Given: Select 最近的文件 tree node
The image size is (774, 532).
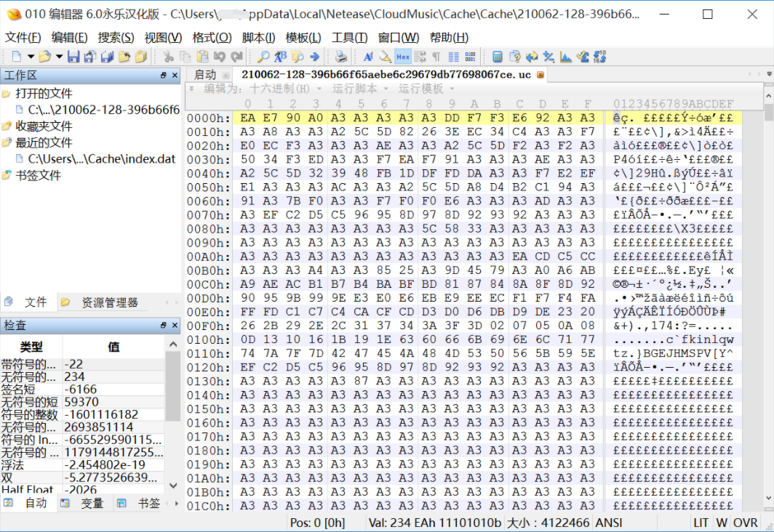Looking at the screenshot, I should click(x=44, y=142).
